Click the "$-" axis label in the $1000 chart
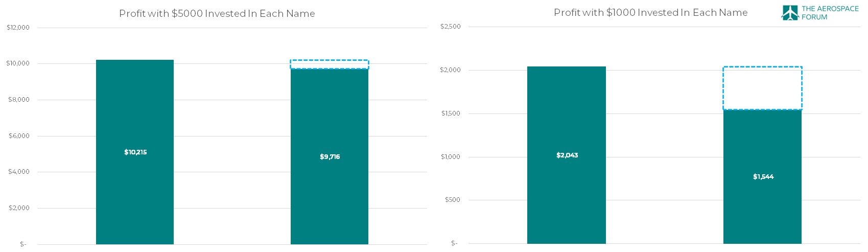 click(x=454, y=243)
